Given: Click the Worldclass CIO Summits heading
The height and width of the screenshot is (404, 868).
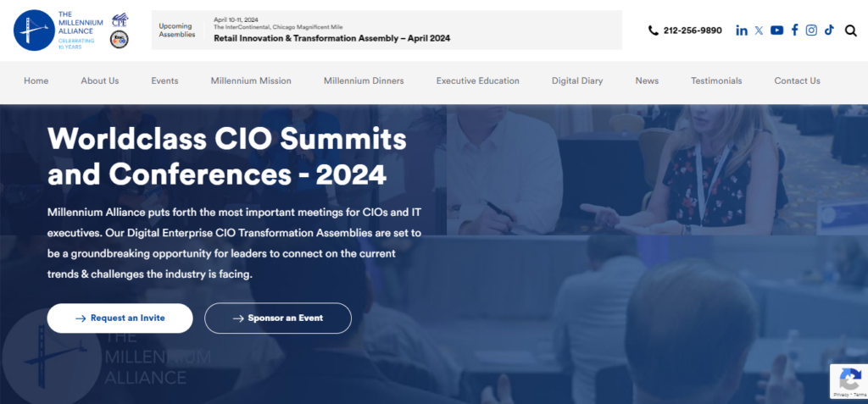Looking at the screenshot, I should (227, 157).
